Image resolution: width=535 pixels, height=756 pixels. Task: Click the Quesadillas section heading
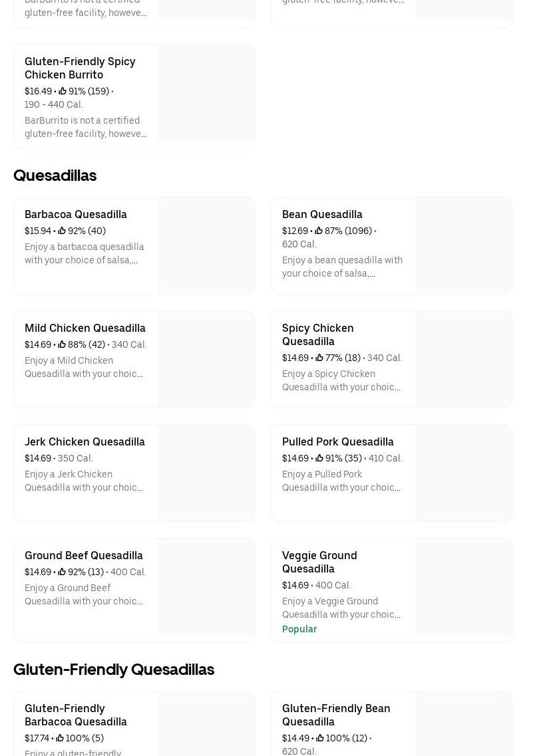click(x=55, y=176)
